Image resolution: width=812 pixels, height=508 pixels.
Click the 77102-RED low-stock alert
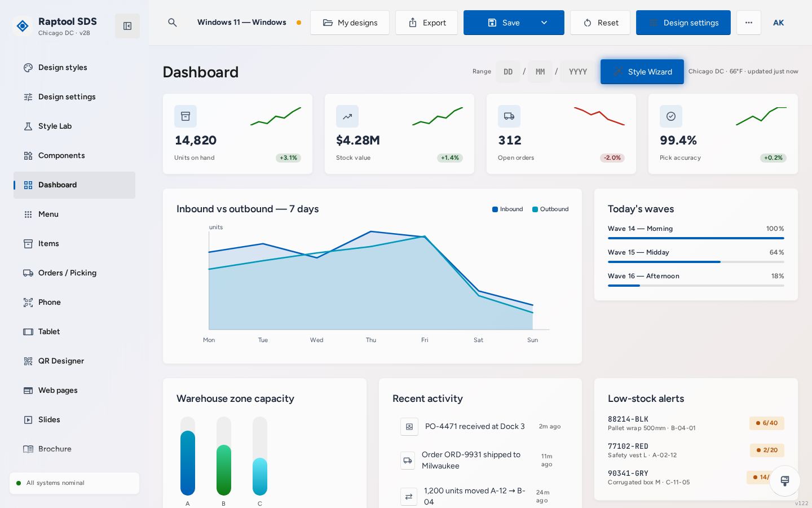click(696, 450)
